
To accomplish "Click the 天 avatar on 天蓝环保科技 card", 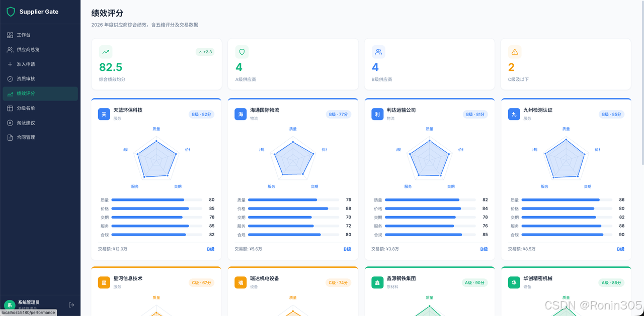I will 104,115.
